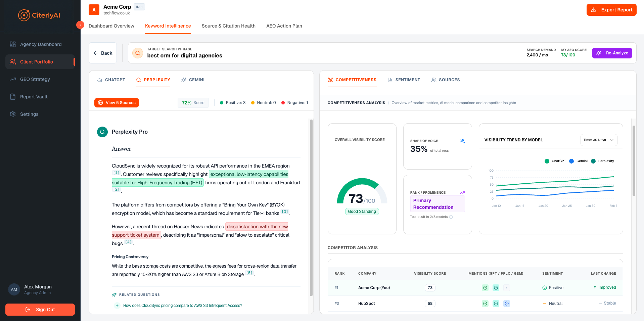Switch to the Sentiment tab

404,80
